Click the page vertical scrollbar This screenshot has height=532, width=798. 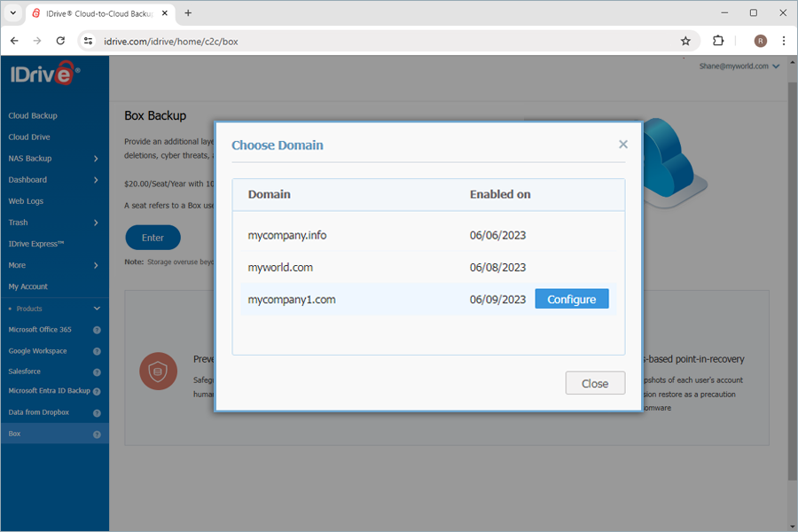click(x=792, y=280)
